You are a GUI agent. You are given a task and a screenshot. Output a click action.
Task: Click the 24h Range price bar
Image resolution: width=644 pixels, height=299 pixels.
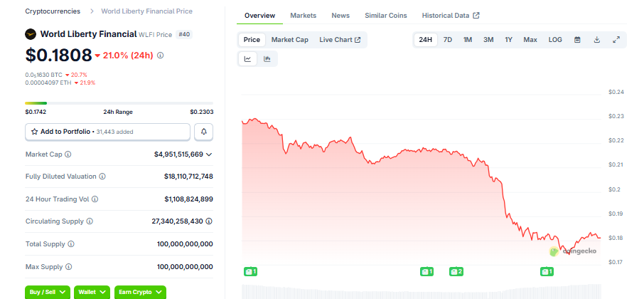pyautogui.click(x=119, y=103)
